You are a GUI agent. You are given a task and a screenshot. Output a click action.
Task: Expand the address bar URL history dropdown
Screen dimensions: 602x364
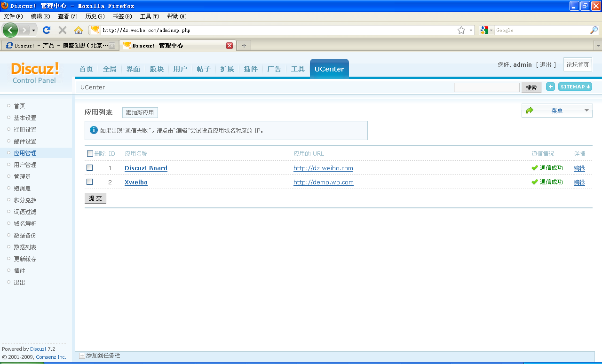471,30
